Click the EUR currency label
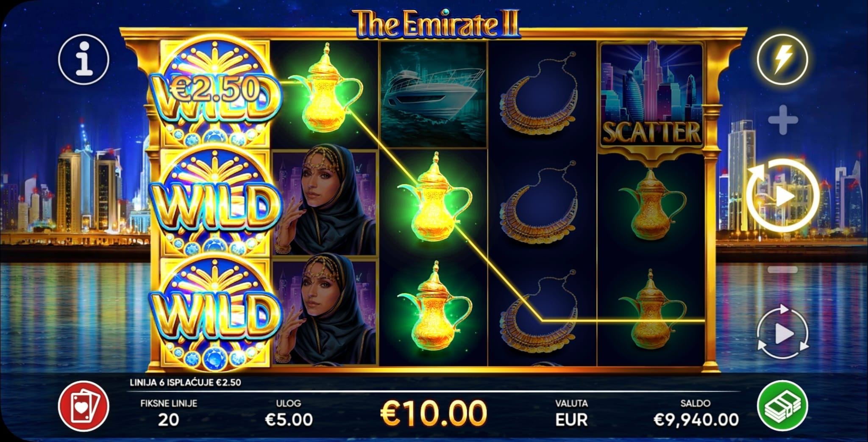 point(571,420)
